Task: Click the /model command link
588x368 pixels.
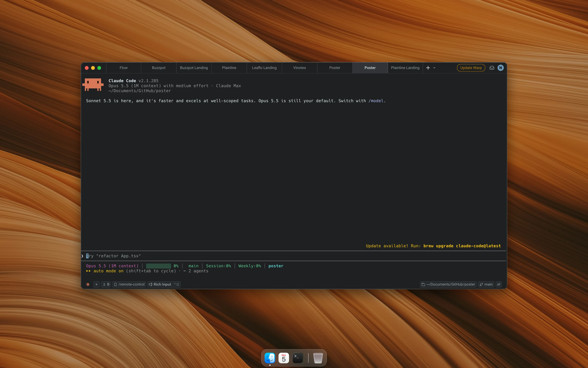Action: pos(376,101)
